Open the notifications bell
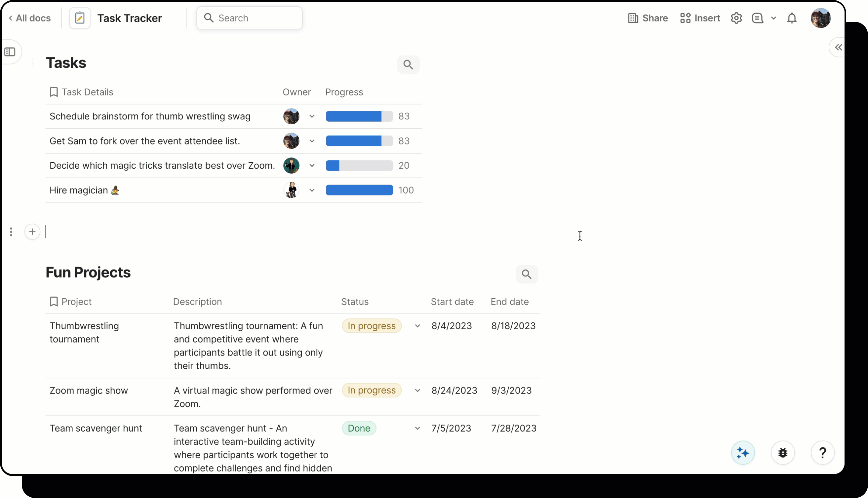This screenshot has width=868, height=498. (792, 18)
